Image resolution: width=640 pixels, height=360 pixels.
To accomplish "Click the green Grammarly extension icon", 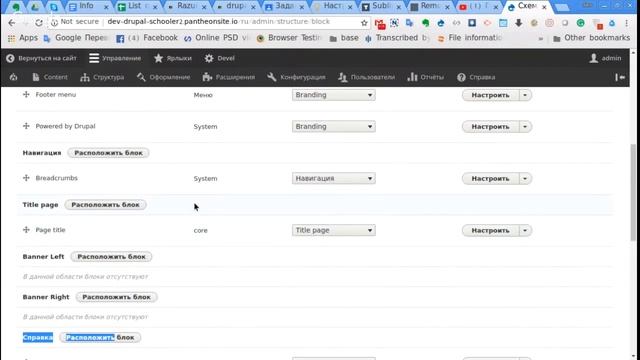I will click(580, 23).
